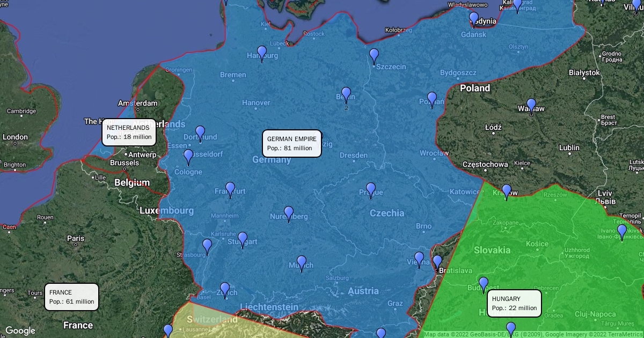This screenshot has width=644, height=338.
Task: Click the Lublin city label
Action: point(569,148)
